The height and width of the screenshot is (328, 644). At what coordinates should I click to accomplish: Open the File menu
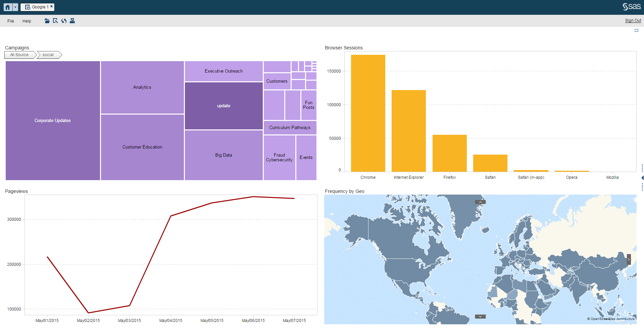(x=11, y=21)
